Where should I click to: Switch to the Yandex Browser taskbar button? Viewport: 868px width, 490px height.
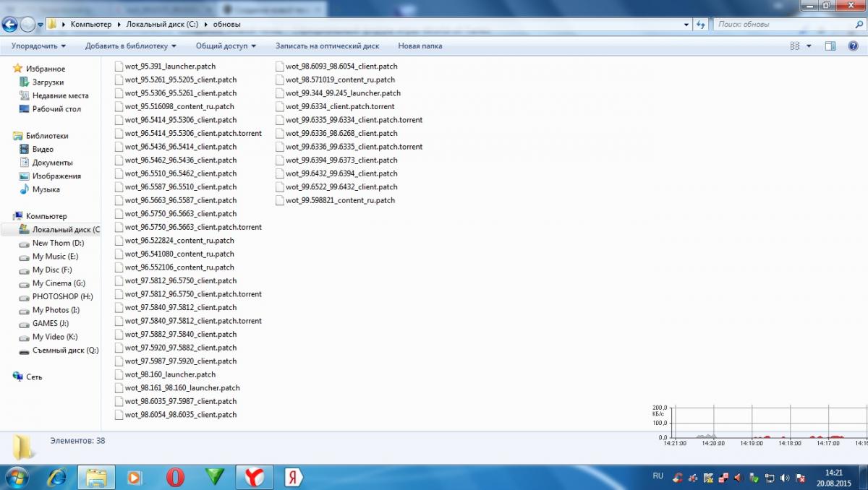(255, 477)
